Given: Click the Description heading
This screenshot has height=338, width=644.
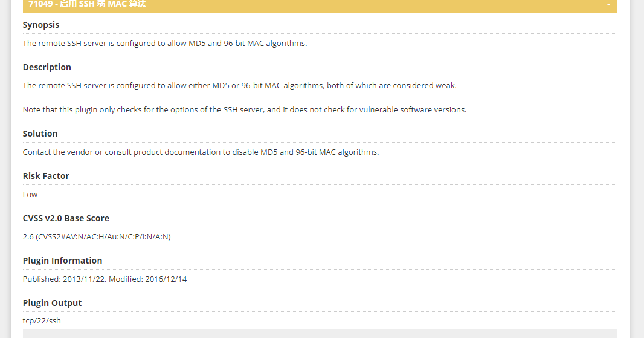Looking at the screenshot, I should (47, 67).
